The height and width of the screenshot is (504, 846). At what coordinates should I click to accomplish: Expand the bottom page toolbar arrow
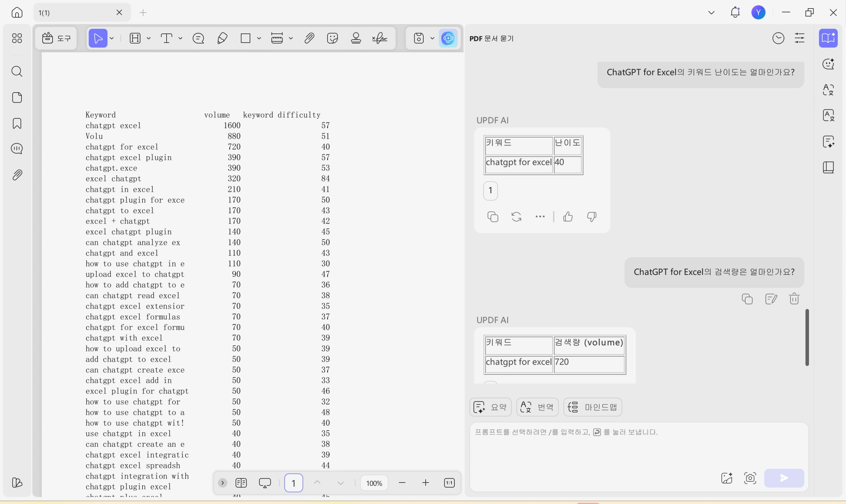223,483
